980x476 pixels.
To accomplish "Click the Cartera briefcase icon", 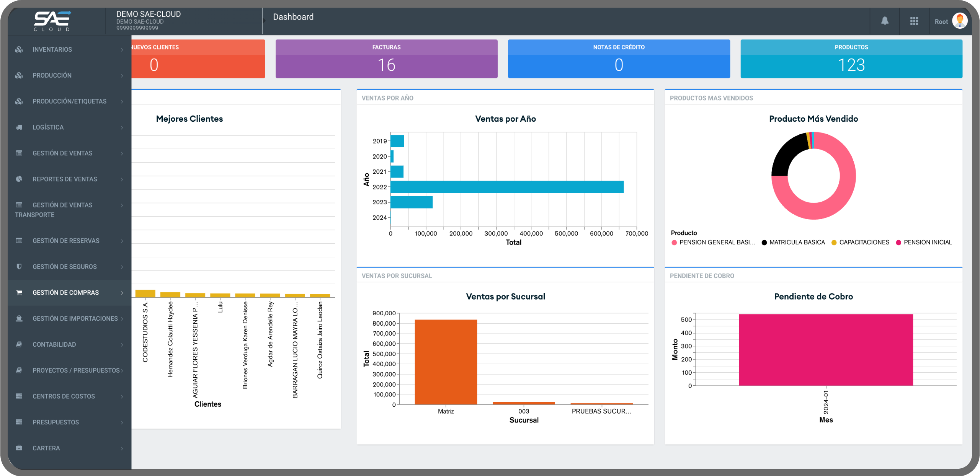I will pos(19,448).
